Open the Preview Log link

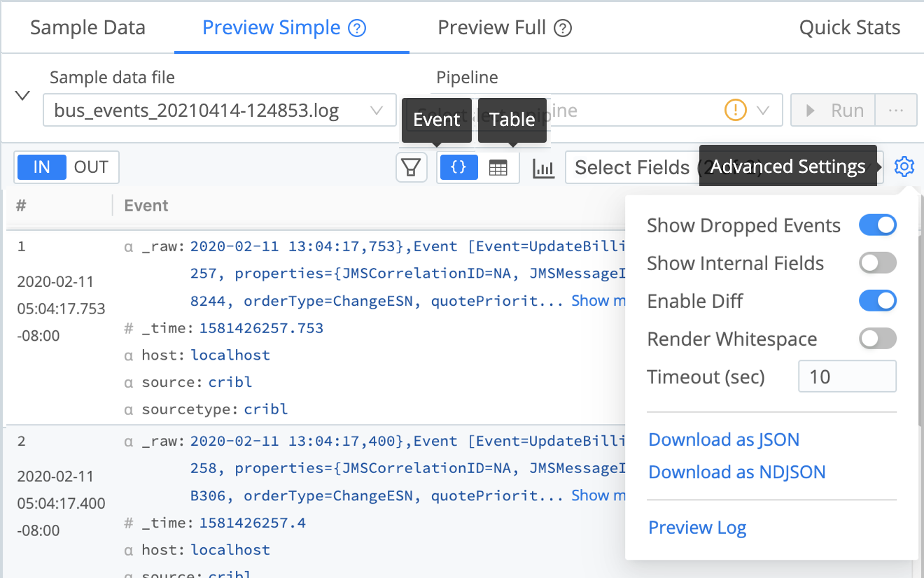click(x=697, y=528)
